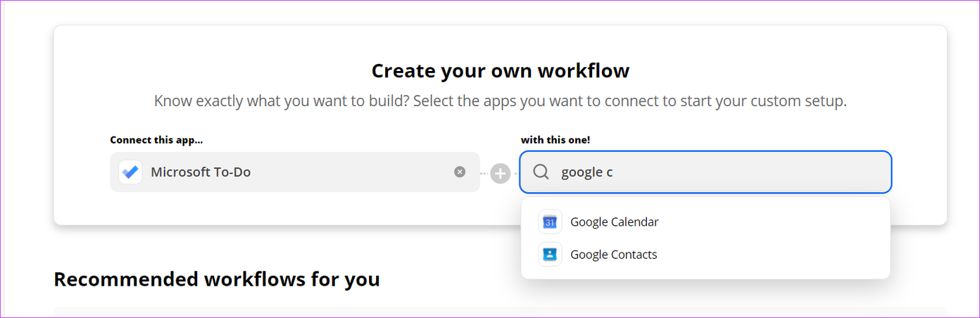Click the "Know exactly what you want" subtitle
The width and height of the screenshot is (980, 318).
point(500,101)
